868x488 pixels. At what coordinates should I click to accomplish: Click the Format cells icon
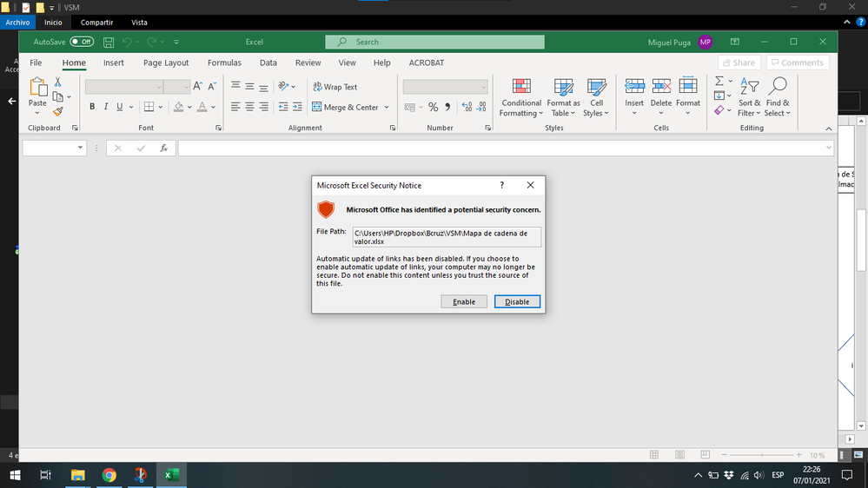[688, 87]
